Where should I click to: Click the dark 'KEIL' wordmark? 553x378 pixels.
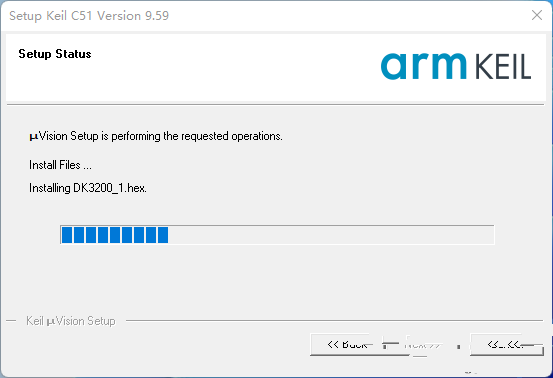pyautogui.click(x=503, y=67)
